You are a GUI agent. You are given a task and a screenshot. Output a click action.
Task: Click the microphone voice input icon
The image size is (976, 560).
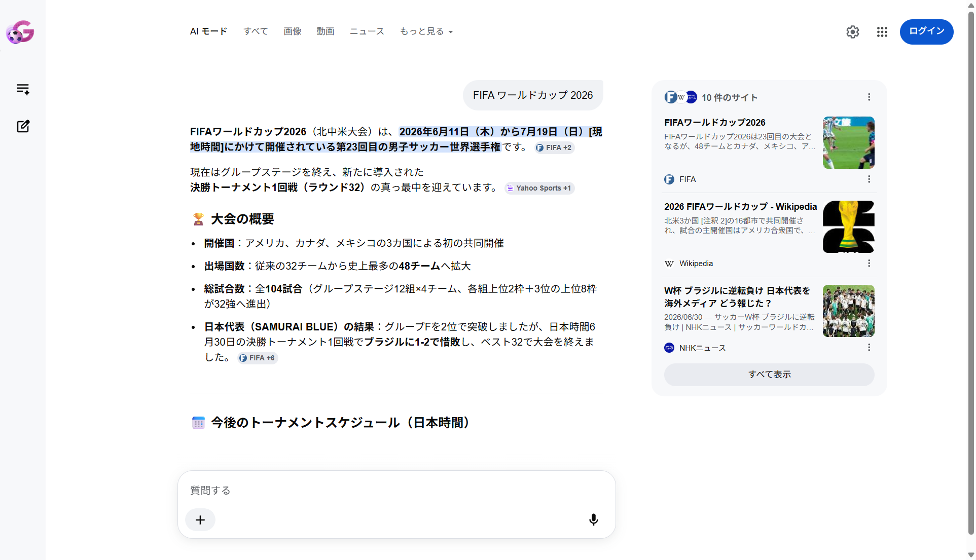coord(593,519)
